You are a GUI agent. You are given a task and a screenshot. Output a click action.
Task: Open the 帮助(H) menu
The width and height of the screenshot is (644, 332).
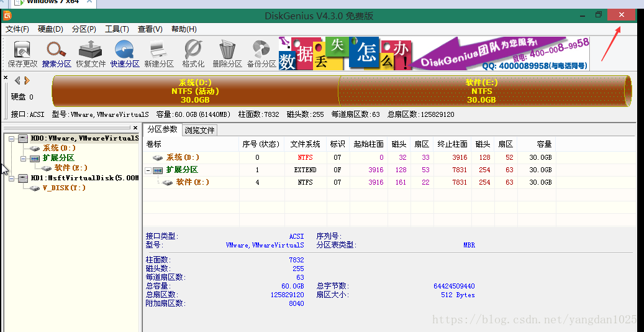click(x=184, y=29)
